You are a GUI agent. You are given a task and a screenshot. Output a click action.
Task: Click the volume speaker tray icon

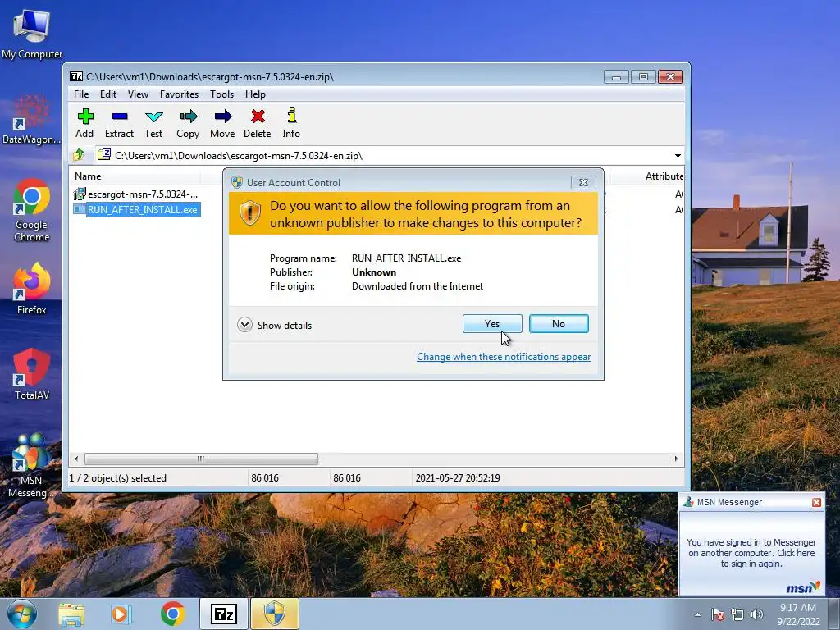pos(756,614)
